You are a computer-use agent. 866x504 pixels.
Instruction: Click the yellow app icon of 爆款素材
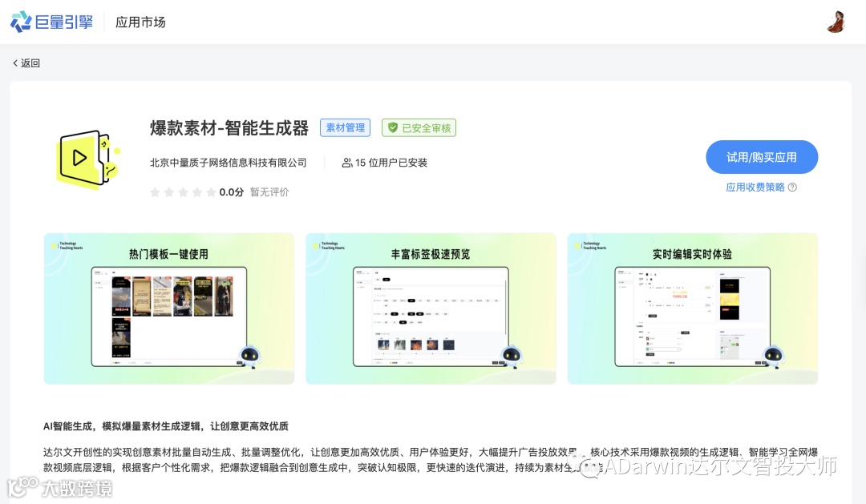(x=88, y=159)
